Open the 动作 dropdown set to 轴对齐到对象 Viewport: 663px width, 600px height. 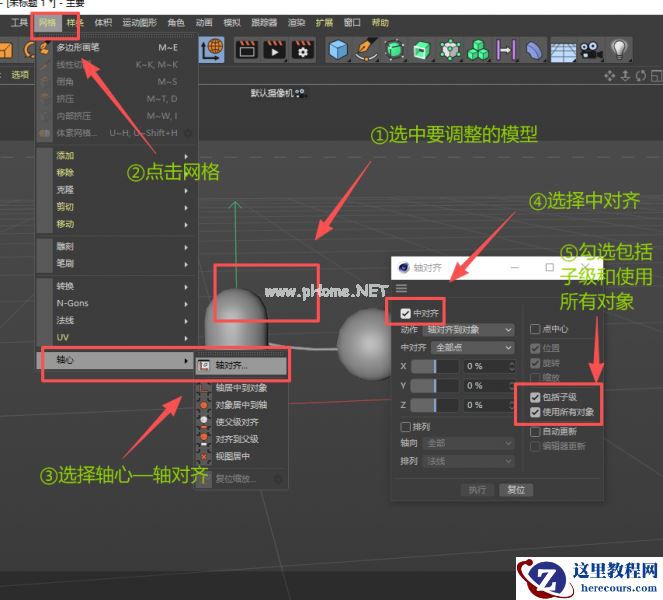coord(469,330)
